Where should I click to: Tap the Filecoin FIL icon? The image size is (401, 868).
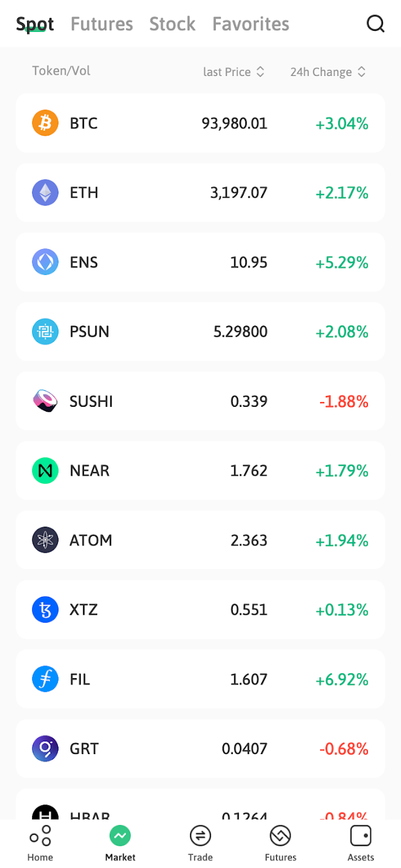tap(45, 679)
